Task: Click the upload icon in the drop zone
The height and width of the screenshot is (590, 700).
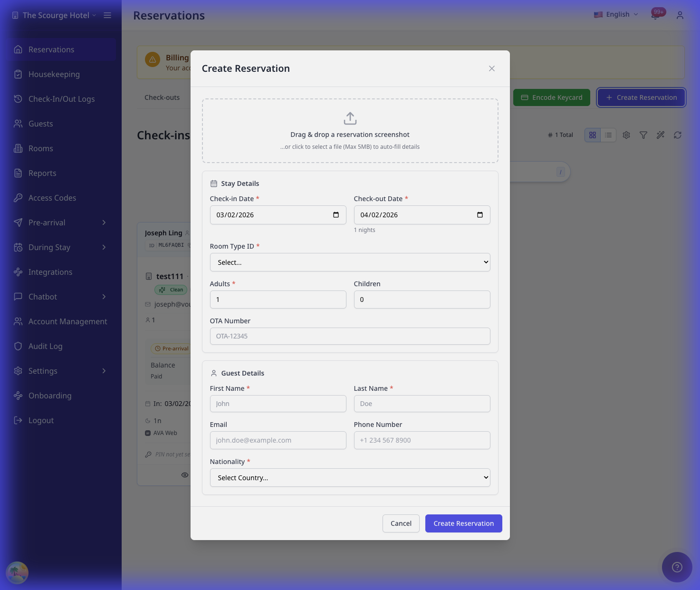Action: [x=350, y=118]
